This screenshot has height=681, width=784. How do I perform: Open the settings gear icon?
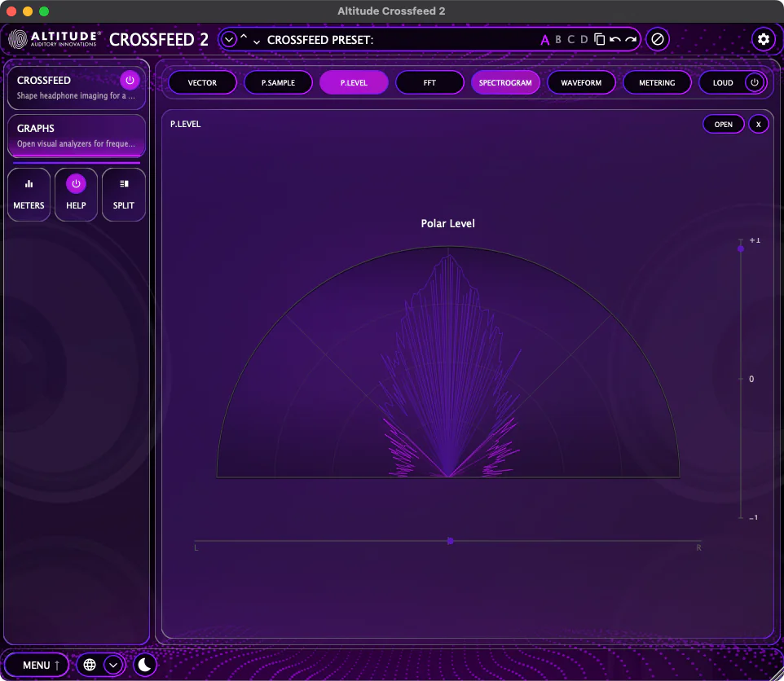pos(763,39)
